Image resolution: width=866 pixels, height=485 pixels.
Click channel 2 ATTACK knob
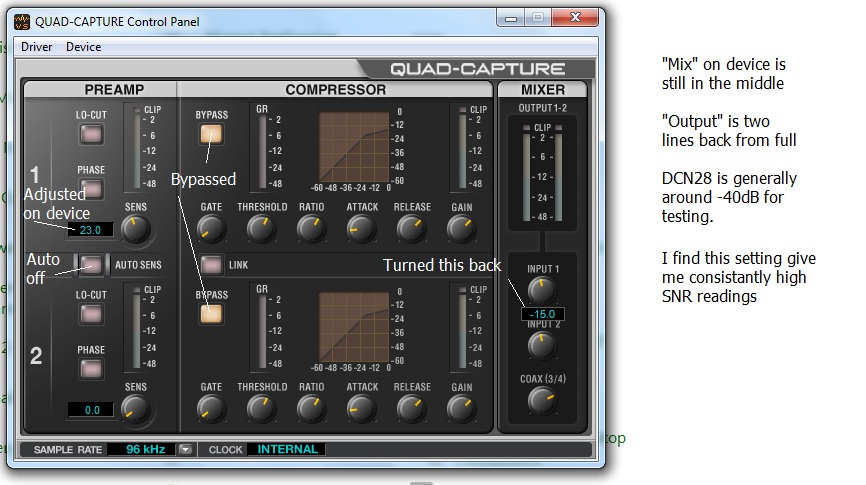click(x=361, y=409)
